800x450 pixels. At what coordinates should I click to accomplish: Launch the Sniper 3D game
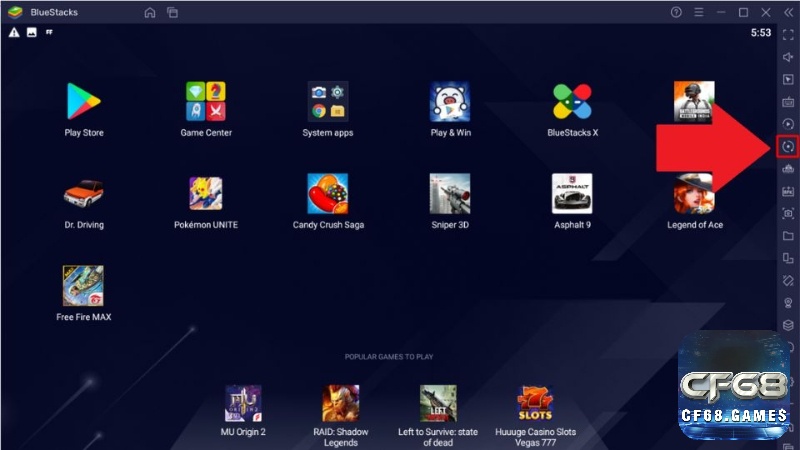tap(450, 193)
